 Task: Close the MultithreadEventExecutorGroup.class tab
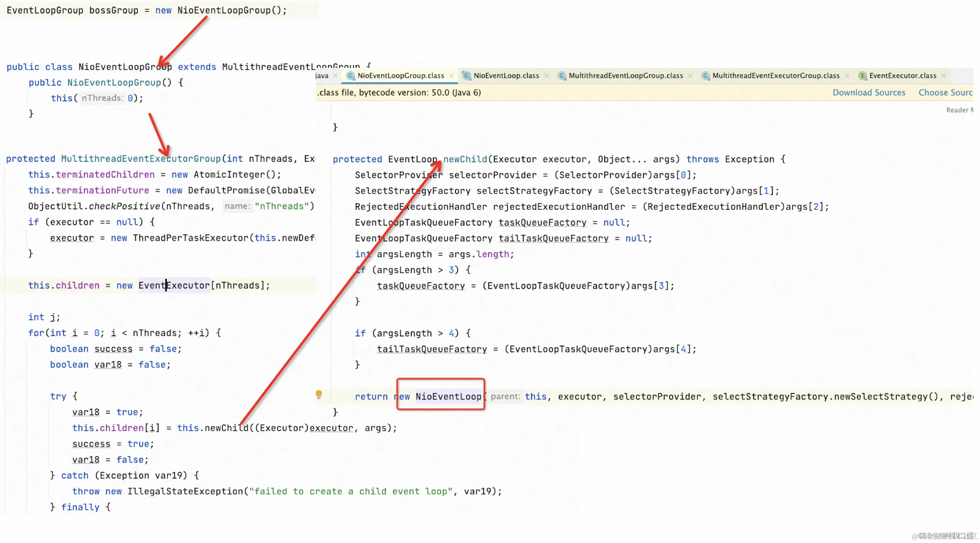point(847,76)
